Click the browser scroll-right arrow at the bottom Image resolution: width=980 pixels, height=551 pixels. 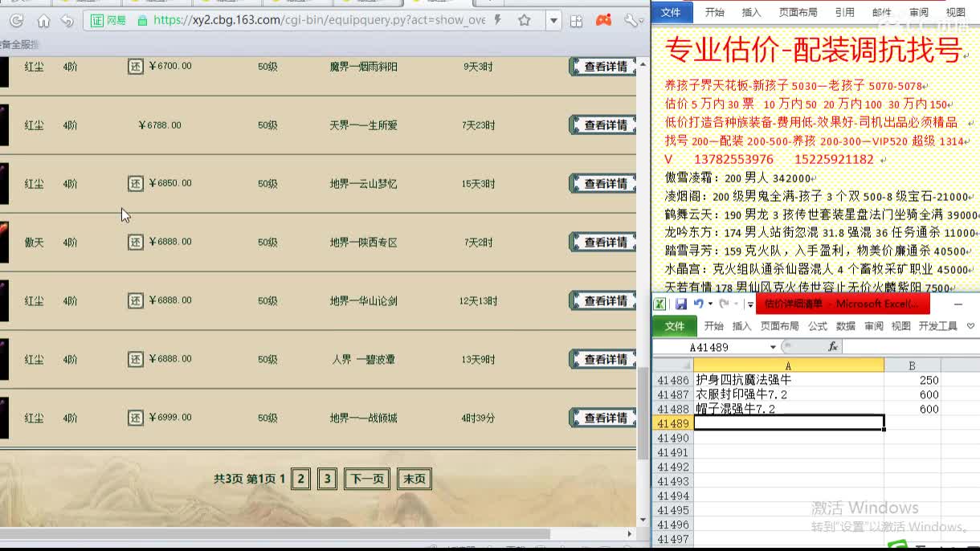coord(630,533)
